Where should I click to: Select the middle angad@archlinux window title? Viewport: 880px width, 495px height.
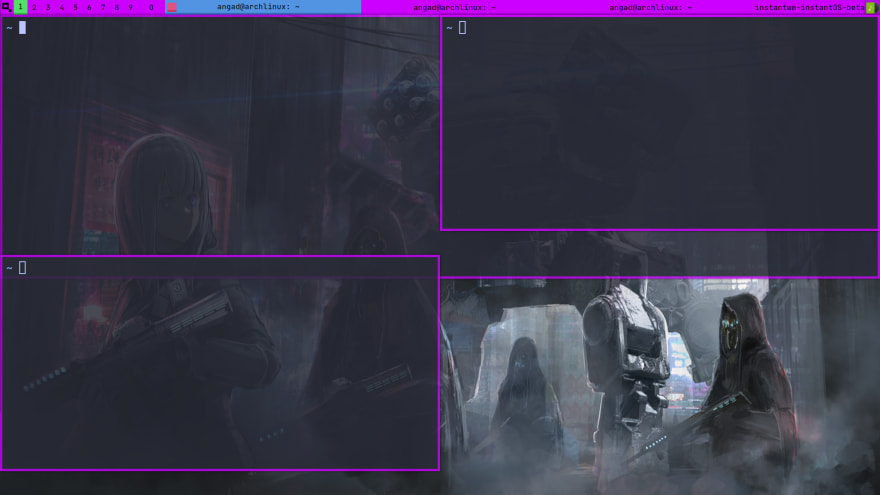(x=454, y=7)
